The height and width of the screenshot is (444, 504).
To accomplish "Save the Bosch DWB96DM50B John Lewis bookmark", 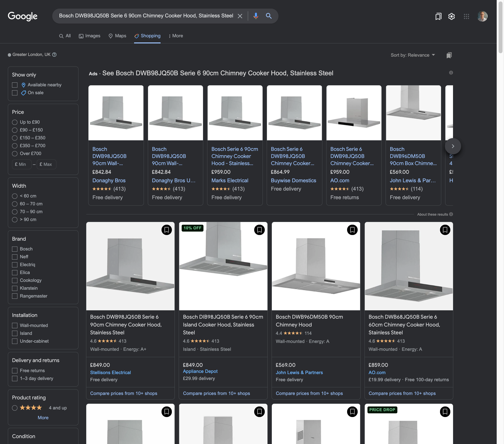I will click(352, 230).
